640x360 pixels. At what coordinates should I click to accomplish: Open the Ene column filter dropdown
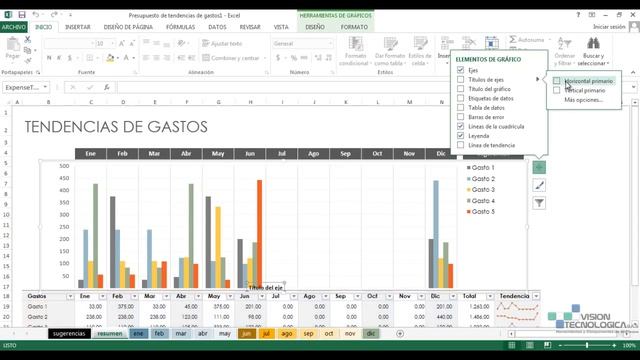pyautogui.click(x=102, y=296)
